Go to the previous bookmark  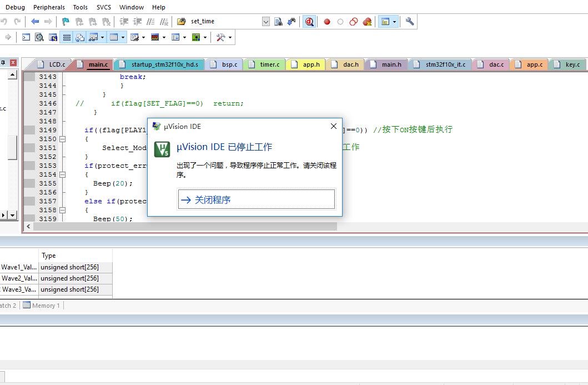point(79,21)
